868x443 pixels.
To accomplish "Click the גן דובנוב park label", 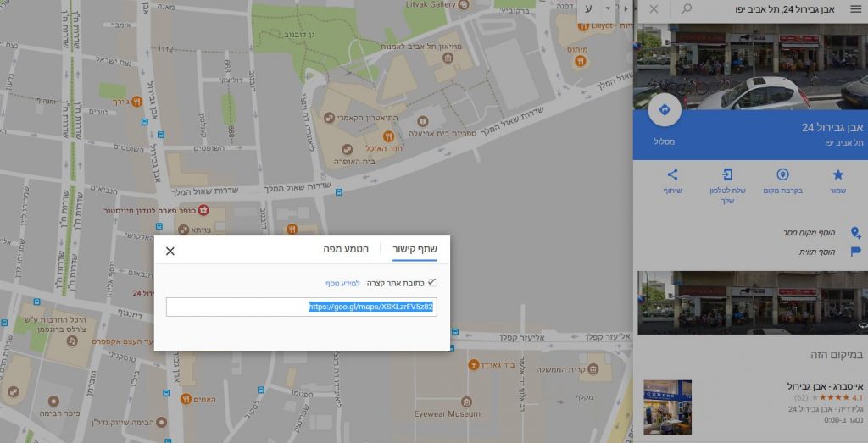I will pyautogui.click(x=299, y=34).
